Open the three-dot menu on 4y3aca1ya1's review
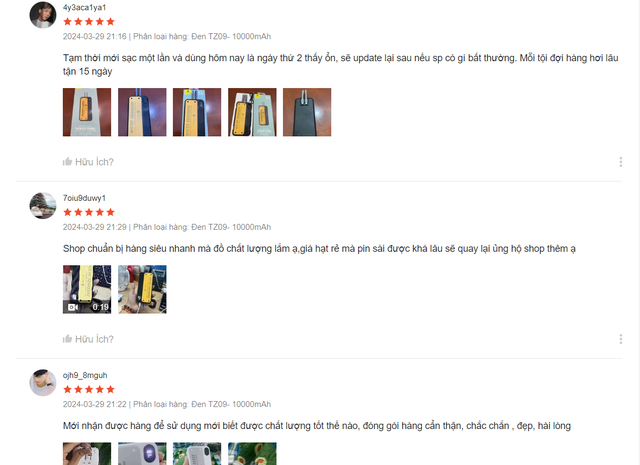Screen dimensions: 640x465 620,162
